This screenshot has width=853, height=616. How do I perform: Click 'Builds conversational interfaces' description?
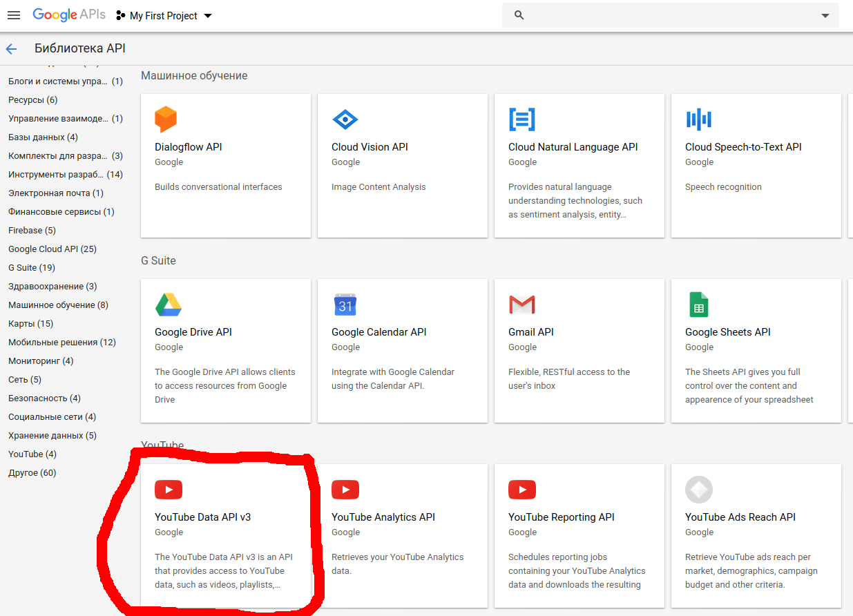tap(218, 187)
